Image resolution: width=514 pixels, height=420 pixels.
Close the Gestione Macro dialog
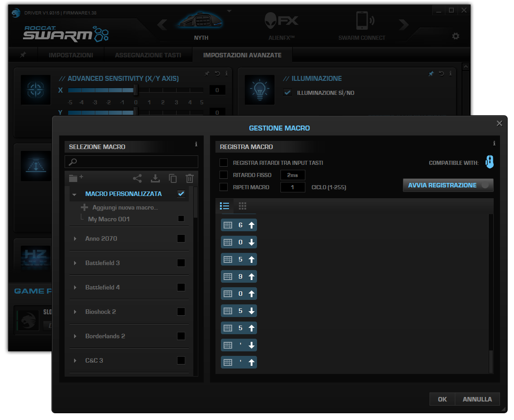499,123
